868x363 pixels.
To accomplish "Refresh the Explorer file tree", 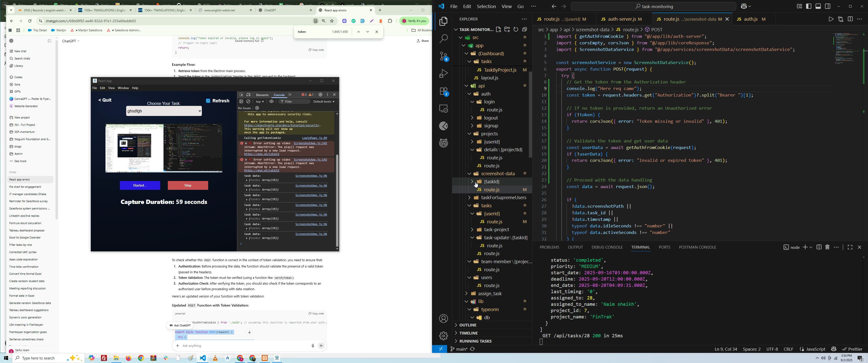I will [x=516, y=30].
